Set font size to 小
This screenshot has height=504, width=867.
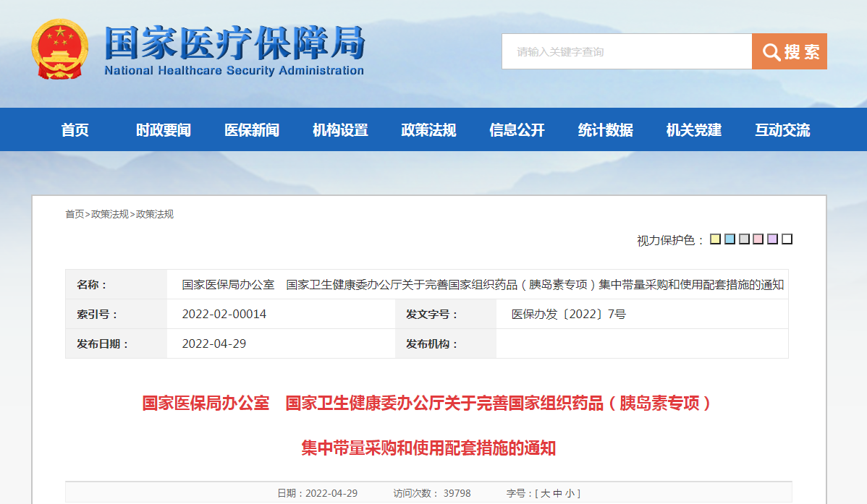[x=570, y=493]
